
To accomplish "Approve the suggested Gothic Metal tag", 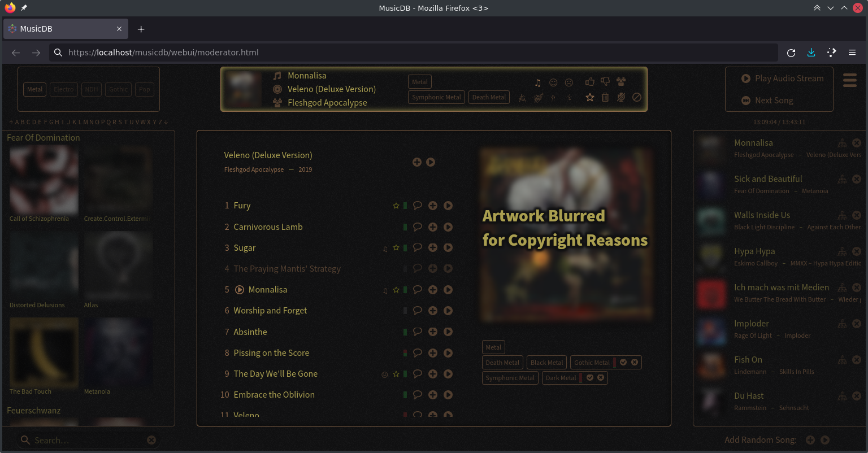I will 623,363.
